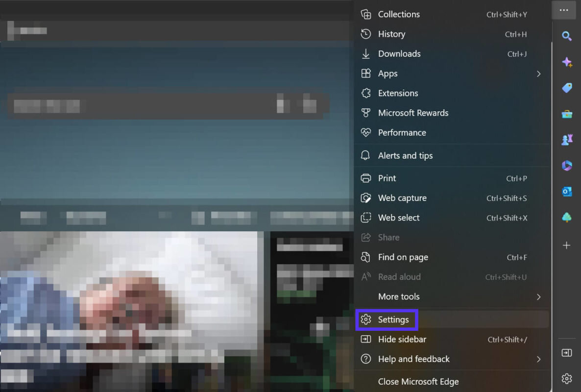Open the Microsoft 365 sidebar icon
581x392 pixels.
point(567,166)
